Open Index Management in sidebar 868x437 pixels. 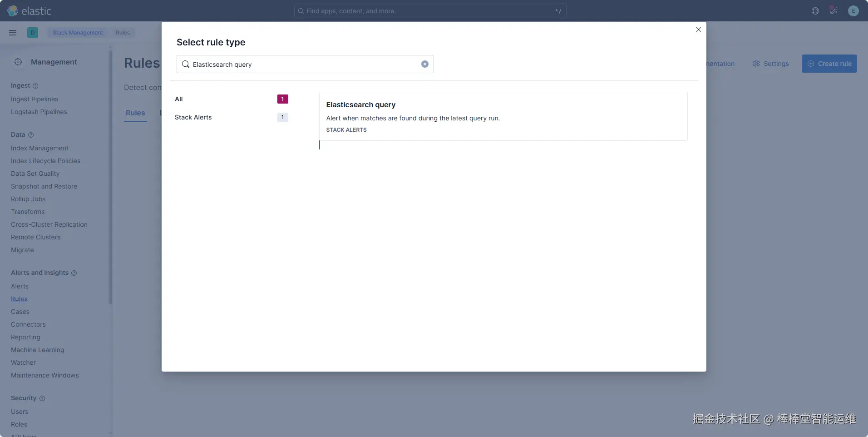[39, 148]
